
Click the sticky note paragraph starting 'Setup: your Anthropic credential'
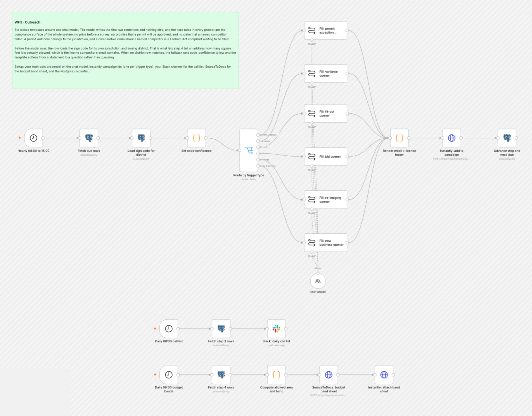[123, 69]
